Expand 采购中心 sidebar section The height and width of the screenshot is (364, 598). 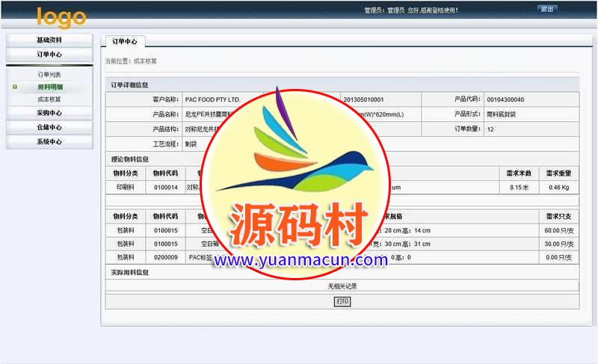(49, 113)
